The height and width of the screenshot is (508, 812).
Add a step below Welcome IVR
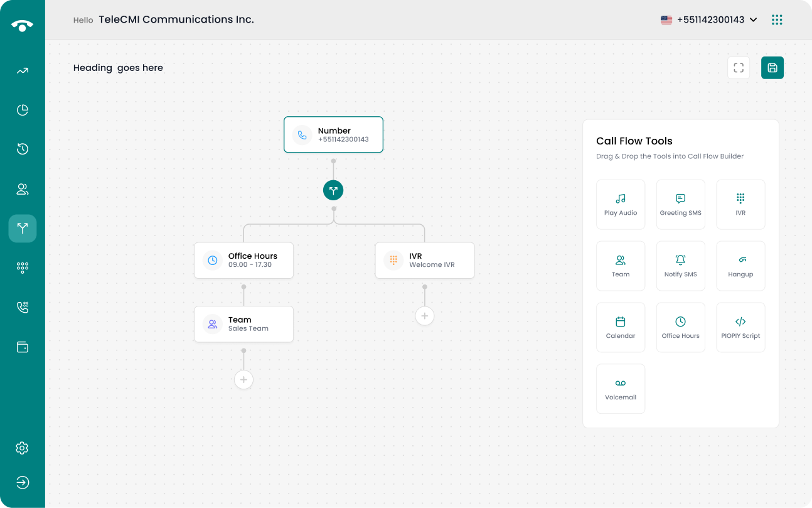[x=425, y=316]
